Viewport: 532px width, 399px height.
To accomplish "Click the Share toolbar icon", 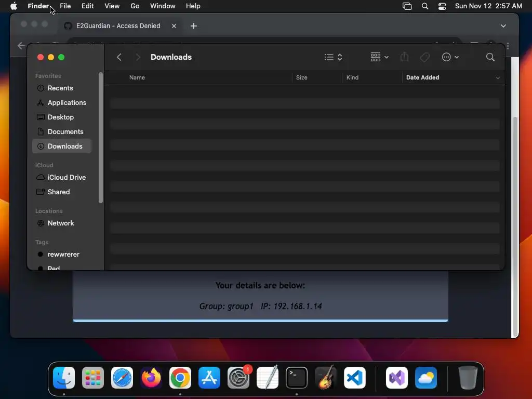I will click(x=404, y=57).
